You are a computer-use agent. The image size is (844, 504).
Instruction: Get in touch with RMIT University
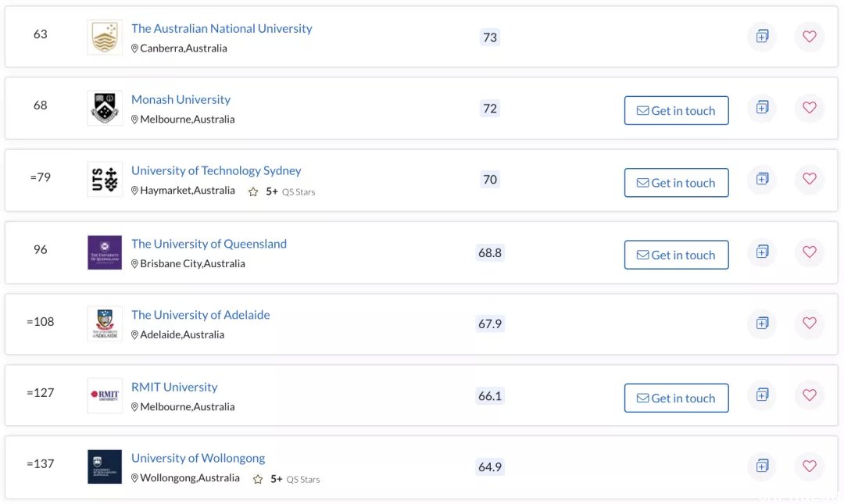[x=676, y=398]
